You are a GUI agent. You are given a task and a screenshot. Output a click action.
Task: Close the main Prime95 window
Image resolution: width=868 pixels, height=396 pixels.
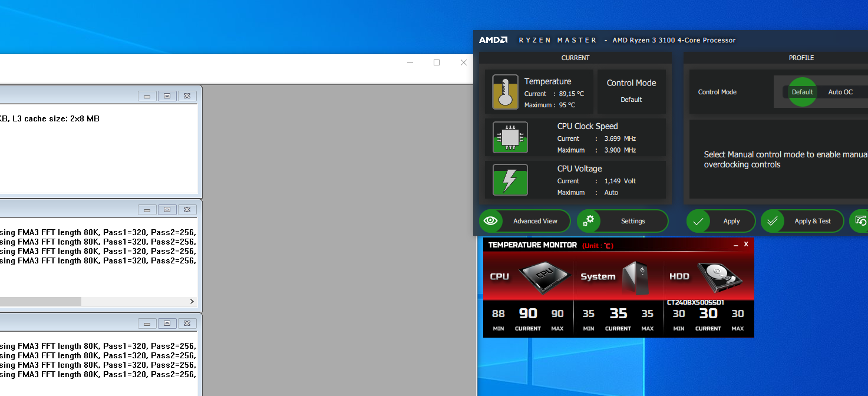click(464, 62)
